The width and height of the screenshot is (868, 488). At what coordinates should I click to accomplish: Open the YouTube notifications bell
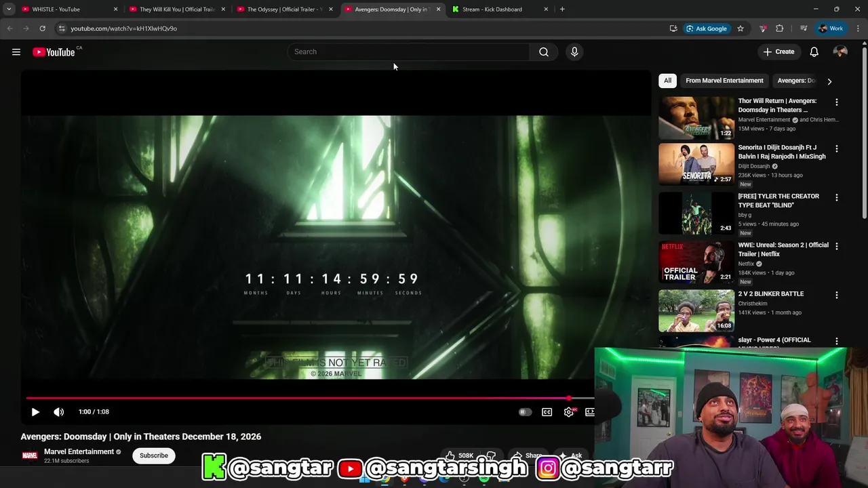(x=814, y=52)
